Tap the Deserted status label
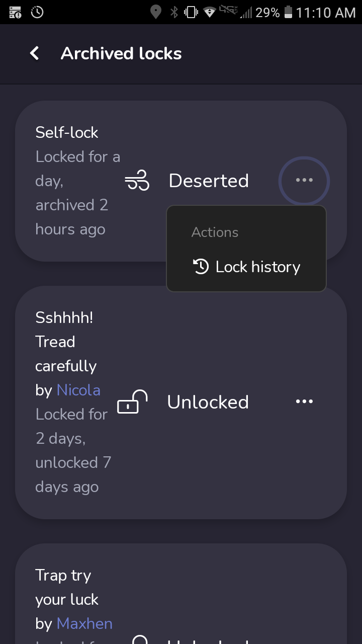Screen dimensions: 362x644 point(209,181)
